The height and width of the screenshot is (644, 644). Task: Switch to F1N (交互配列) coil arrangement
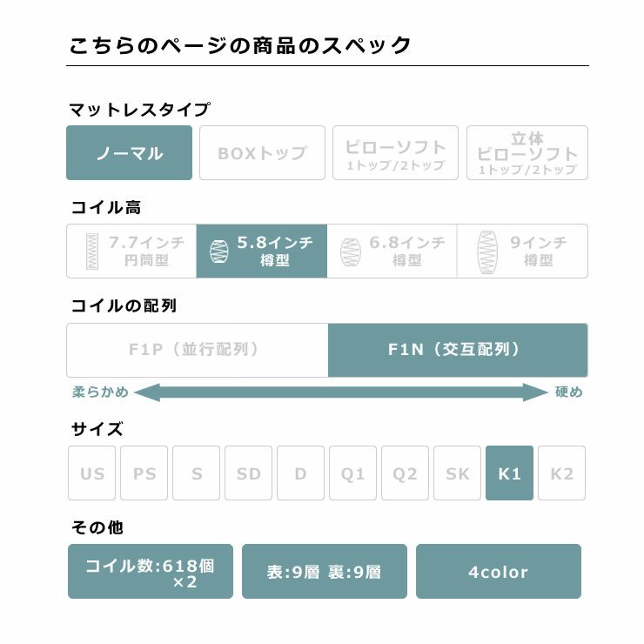[457, 350]
